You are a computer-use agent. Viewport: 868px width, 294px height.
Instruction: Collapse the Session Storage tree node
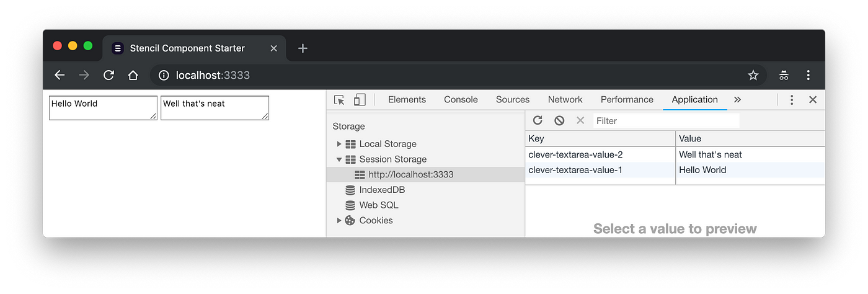click(x=339, y=159)
